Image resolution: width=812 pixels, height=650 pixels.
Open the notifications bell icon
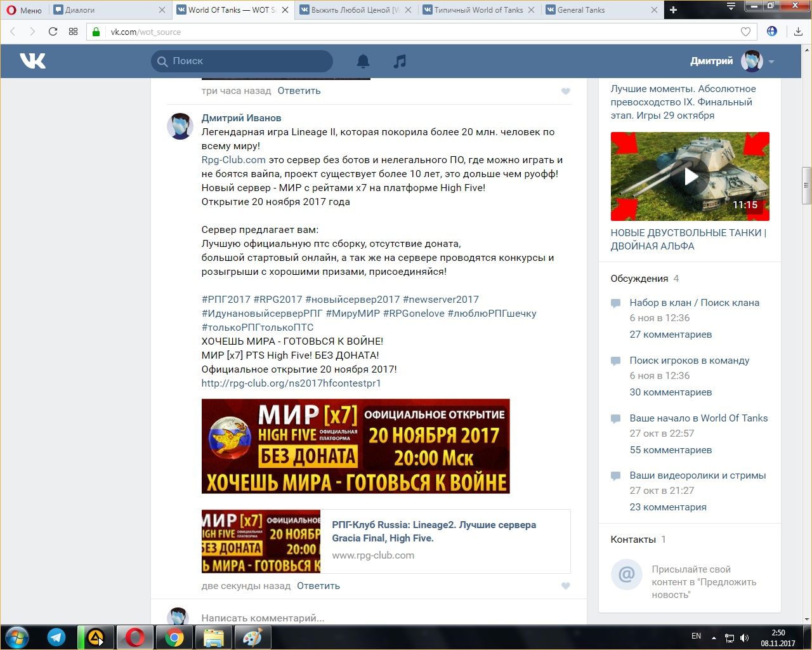click(363, 61)
